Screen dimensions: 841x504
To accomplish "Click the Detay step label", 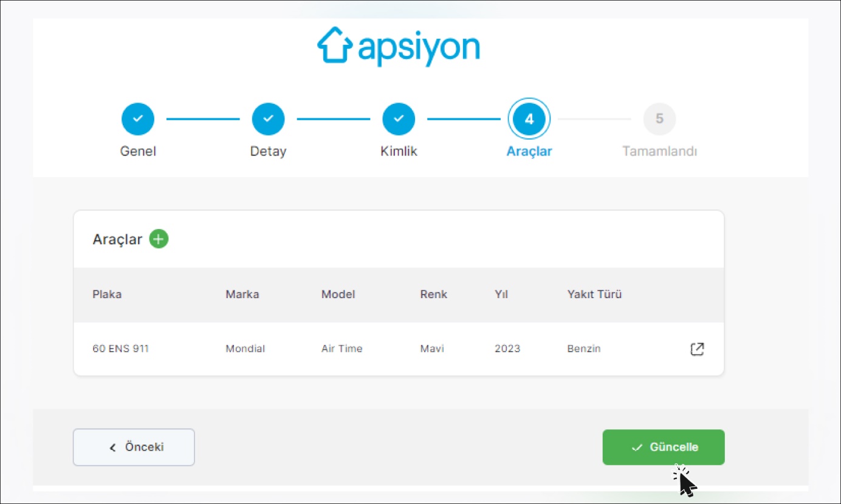I will tap(268, 151).
